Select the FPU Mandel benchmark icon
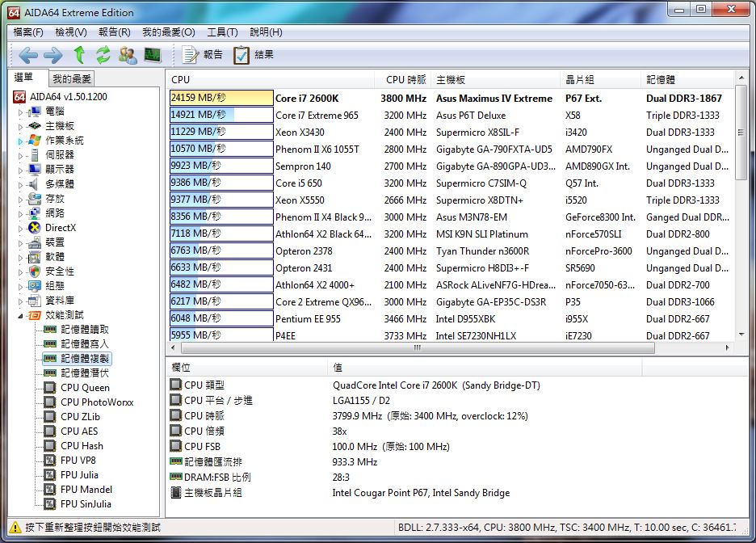 (49, 490)
